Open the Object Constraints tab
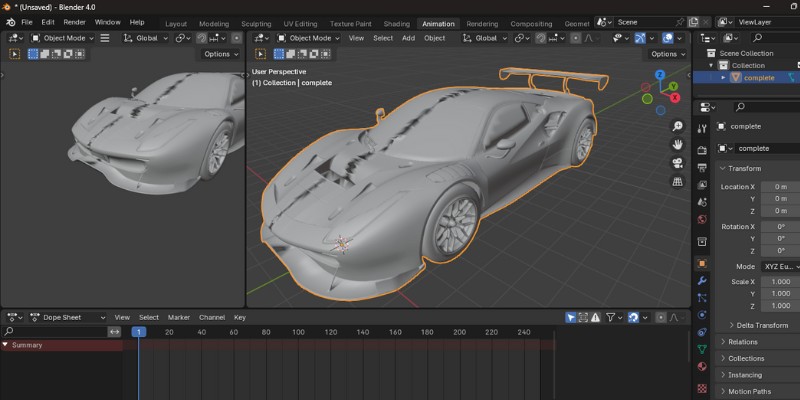 [702, 332]
